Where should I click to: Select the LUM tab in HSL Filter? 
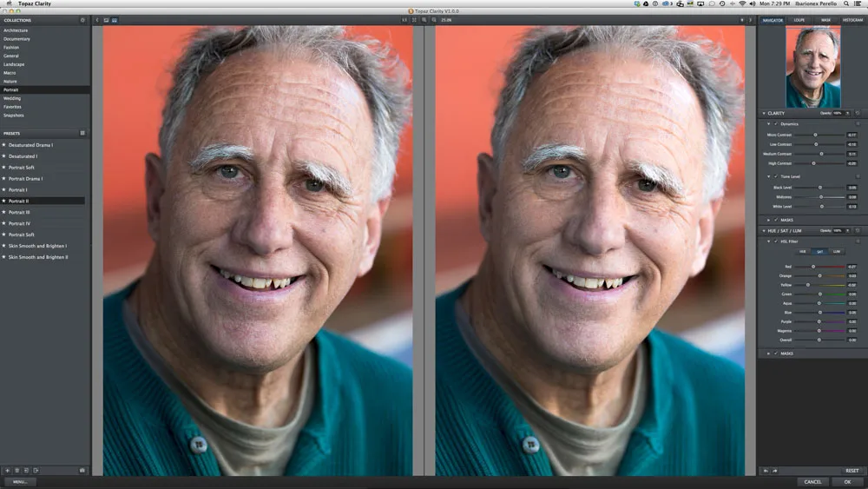click(837, 251)
